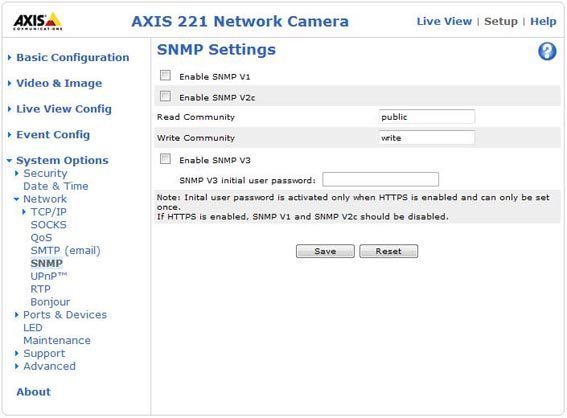Expand the Support submenu arrow

[17, 353]
